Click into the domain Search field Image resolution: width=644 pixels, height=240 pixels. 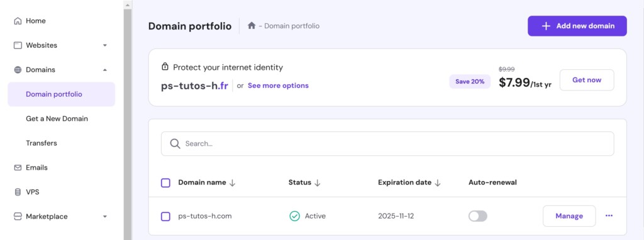(x=387, y=144)
